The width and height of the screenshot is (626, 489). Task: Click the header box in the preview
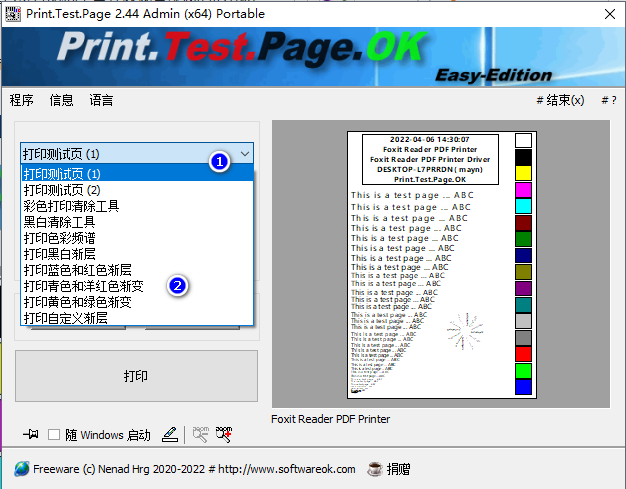coord(430,159)
